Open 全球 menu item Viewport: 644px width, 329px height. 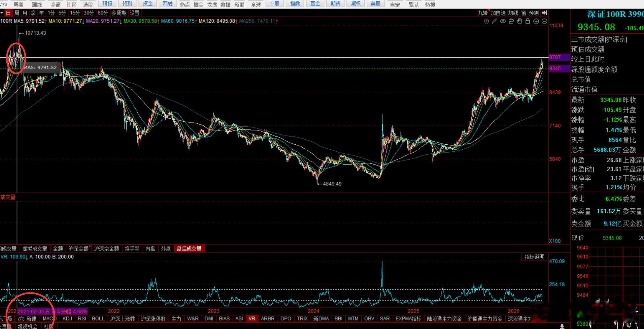pos(256,5)
